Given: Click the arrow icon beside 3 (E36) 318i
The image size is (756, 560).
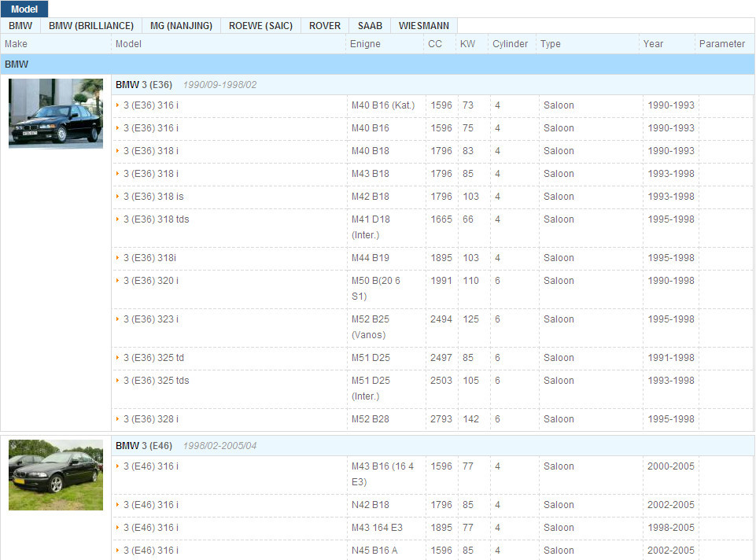Looking at the screenshot, I should [x=118, y=258].
